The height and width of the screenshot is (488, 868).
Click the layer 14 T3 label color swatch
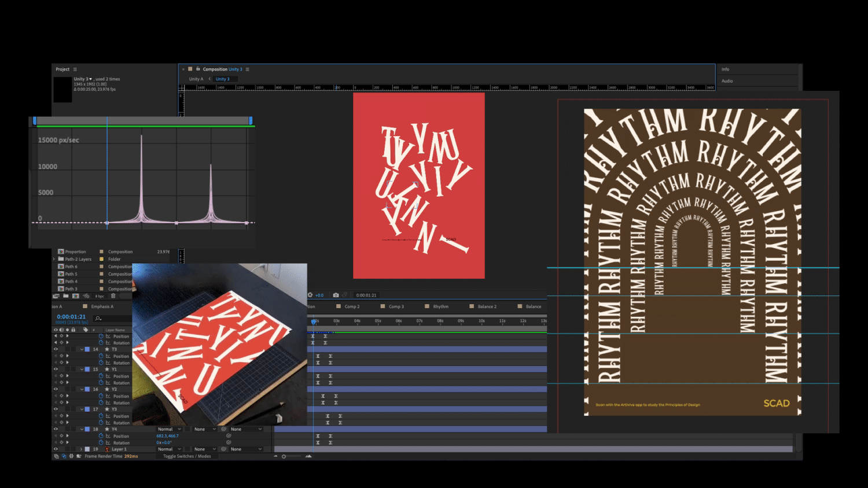87,349
